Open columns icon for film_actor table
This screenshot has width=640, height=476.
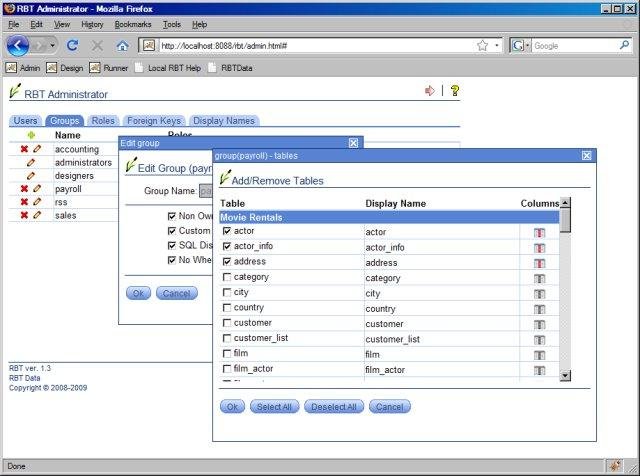pyautogui.click(x=539, y=370)
